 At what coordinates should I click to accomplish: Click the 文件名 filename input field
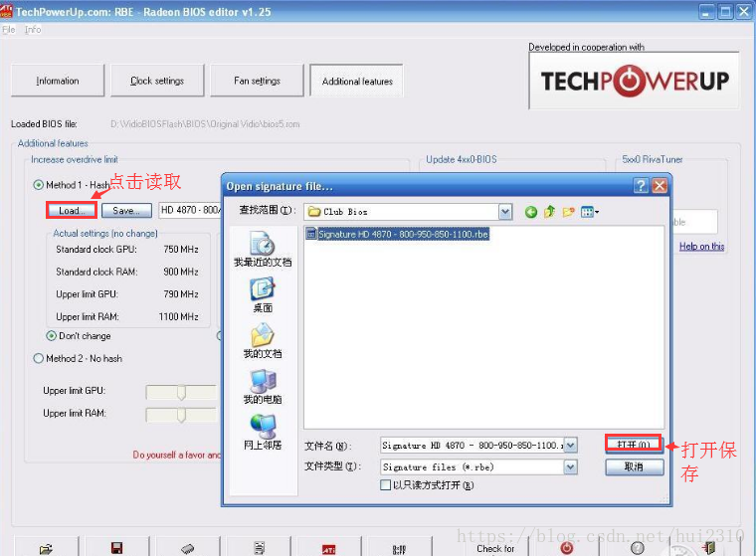472,445
